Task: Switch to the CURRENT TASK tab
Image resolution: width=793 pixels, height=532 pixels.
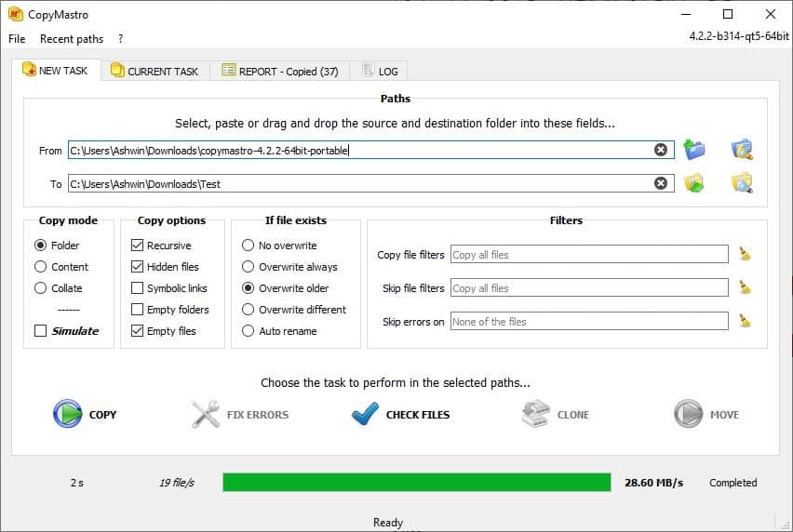Action: pos(155,72)
